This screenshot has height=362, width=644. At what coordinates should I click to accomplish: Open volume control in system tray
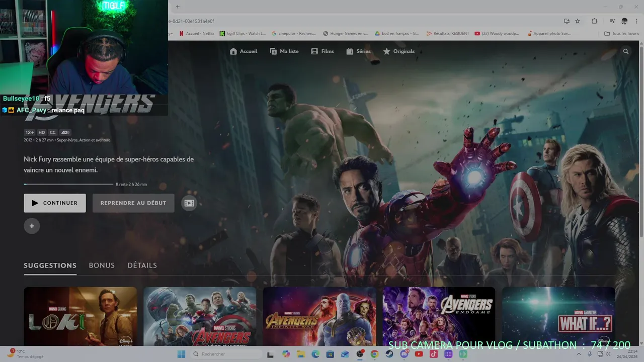tap(608, 354)
